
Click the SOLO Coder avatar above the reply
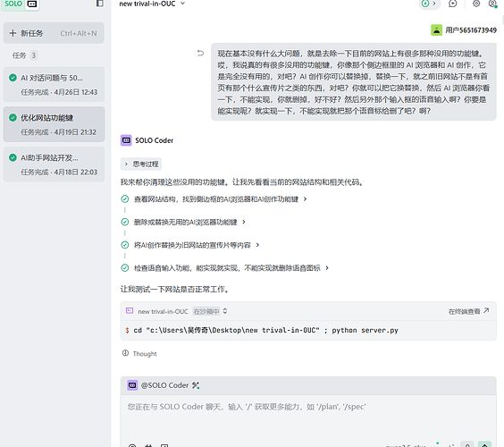126,140
